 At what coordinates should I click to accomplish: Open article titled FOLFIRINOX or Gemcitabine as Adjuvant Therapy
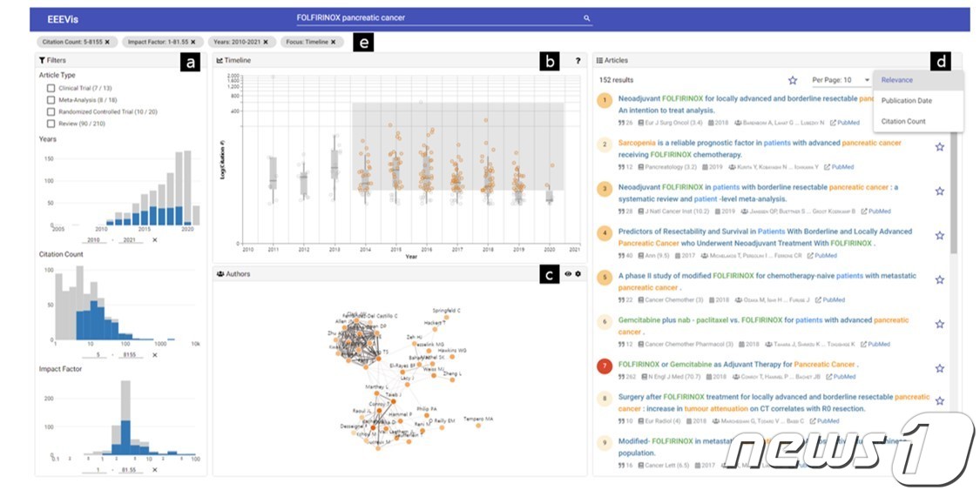pyautogui.click(x=737, y=364)
